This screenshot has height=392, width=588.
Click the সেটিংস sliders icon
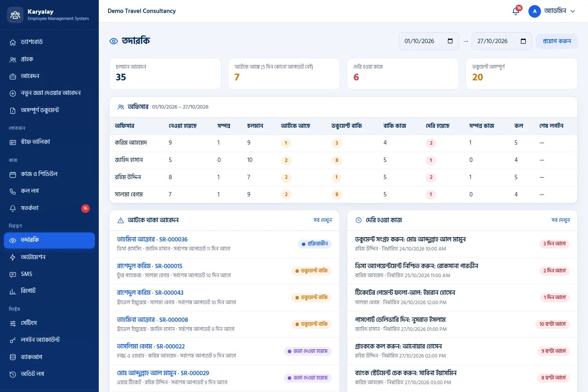click(x=13, y=323)
